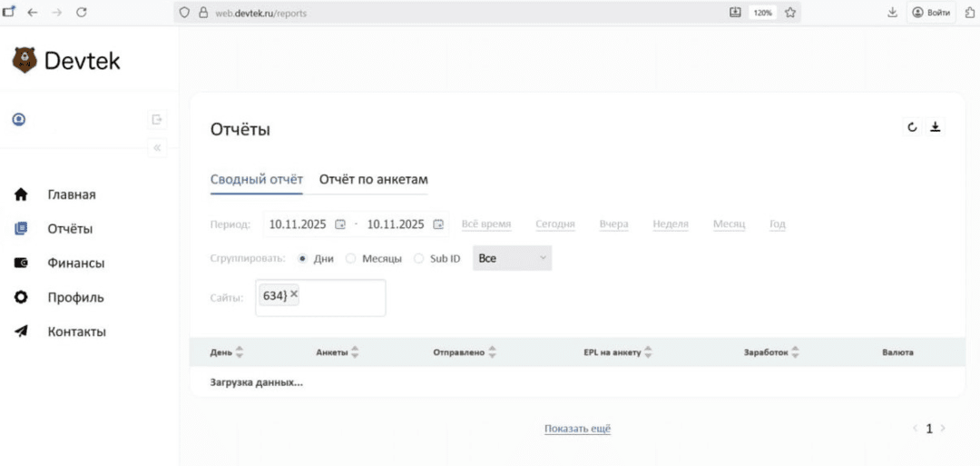Viewport: 980px width, 466px height.
Task: Set period to Вчера
Action: (613, 224)
